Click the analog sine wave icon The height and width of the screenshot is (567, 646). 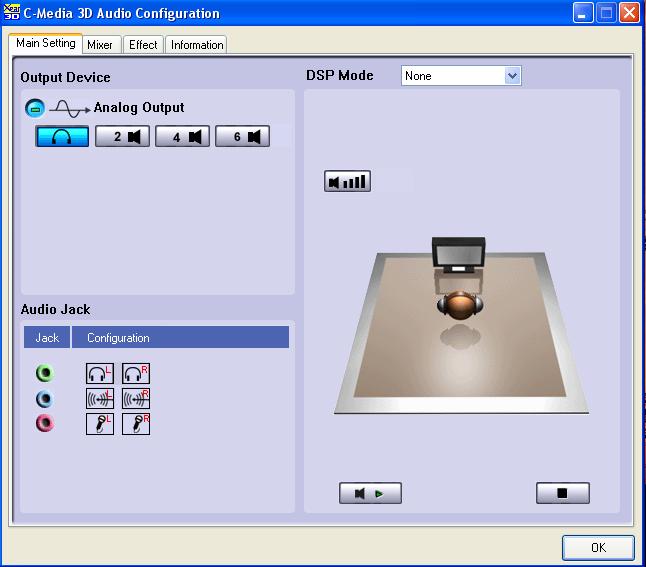pyautogui.click(x=69, y=109)
